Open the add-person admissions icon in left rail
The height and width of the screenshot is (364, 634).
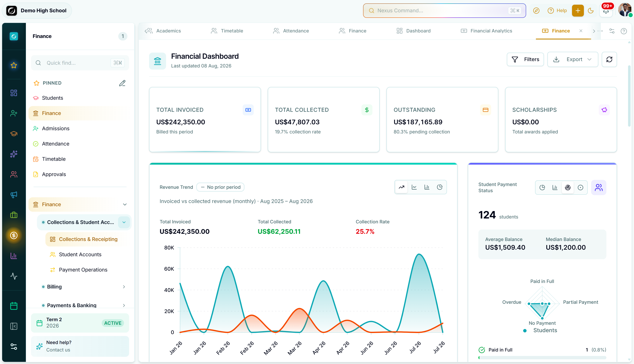coord(14,113)
